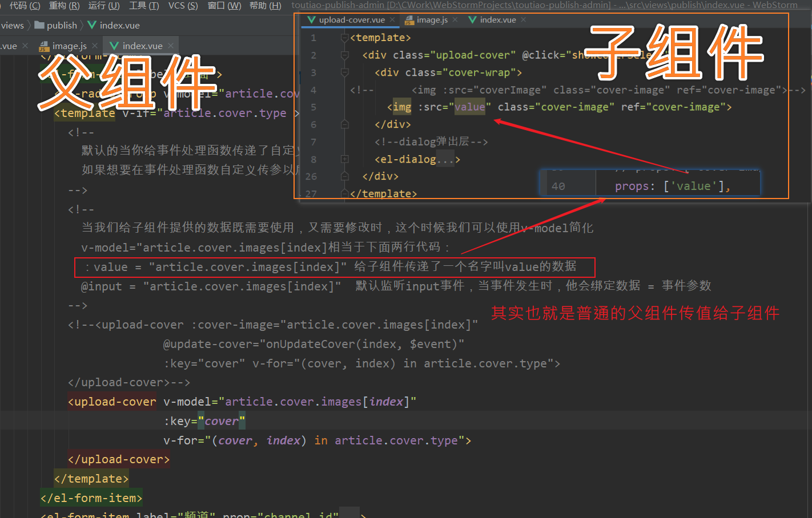Close image.js tab in child component editor
Viewport: 812px width, 518px height.
455,19
